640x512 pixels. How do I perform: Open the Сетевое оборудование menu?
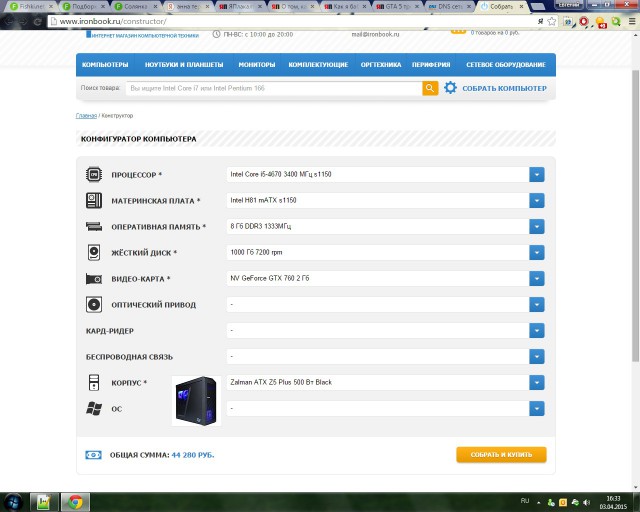506,65
